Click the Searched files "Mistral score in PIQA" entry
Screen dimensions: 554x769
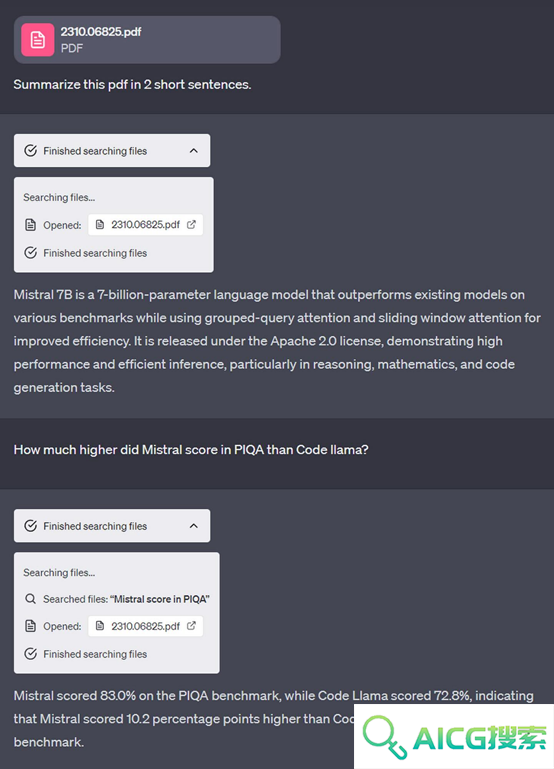(x=117, y=599)
